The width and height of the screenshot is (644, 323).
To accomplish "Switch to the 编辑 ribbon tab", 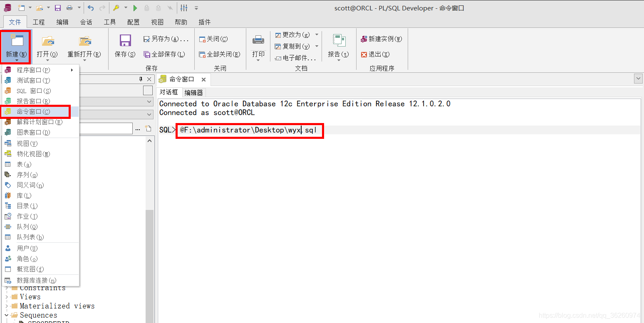I will pos(62,22).
